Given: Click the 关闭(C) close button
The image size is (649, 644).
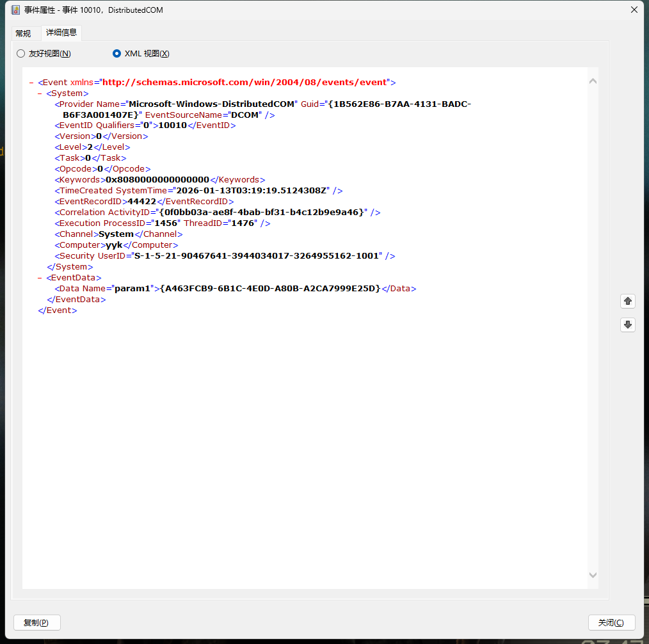Looking at the screenshot, I should point(611,622).
